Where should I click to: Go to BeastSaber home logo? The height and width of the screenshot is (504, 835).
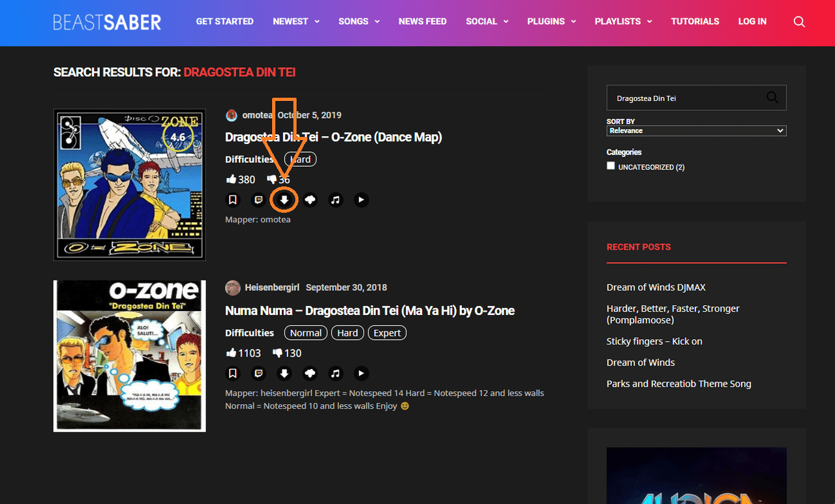click(x=108, y=22)
